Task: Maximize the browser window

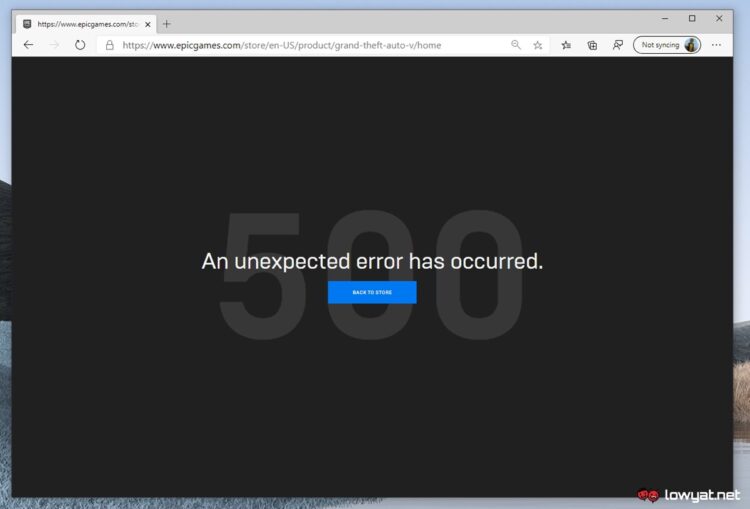Action: tap(692, 18)
